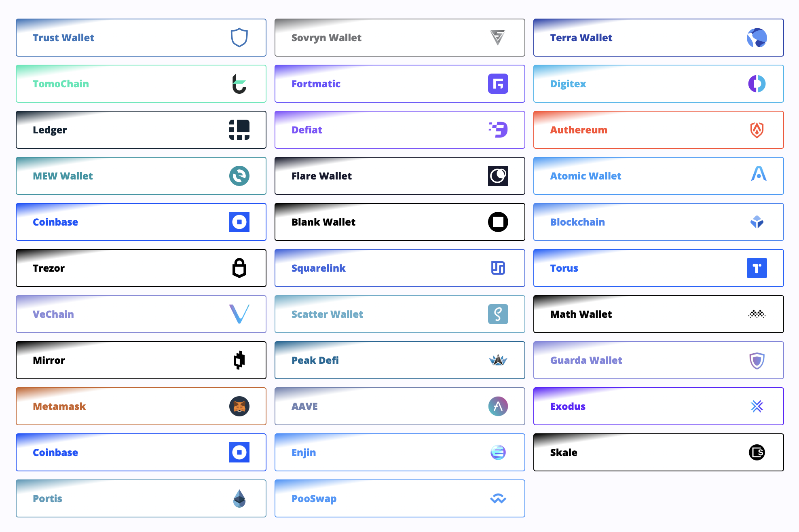799x532 pixels.
Task: Click the Flare Wallet moon icon
Action: tap(497, 175)
